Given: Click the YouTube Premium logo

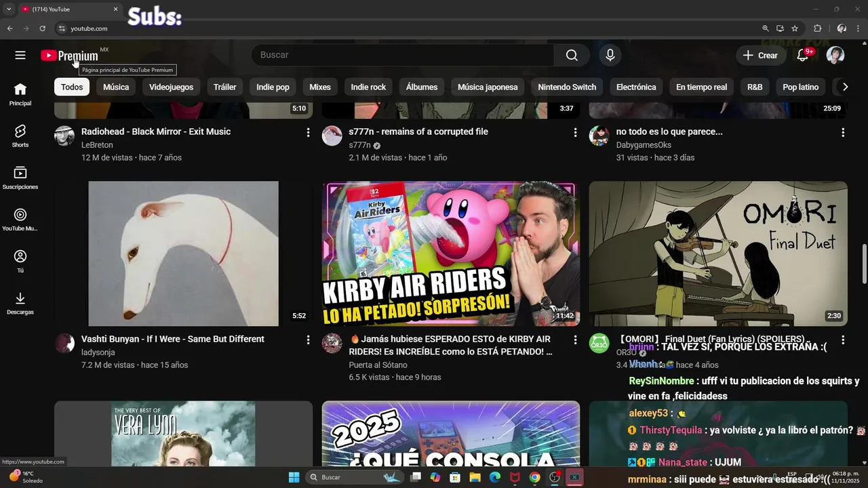Looking at the screenshot, I should pyautogui.click(x=69, y=56).
